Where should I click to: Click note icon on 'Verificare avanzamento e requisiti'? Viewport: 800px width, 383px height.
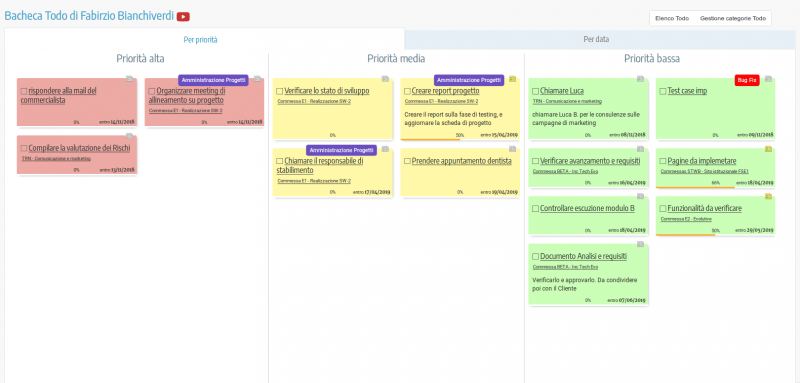point(640,149)
